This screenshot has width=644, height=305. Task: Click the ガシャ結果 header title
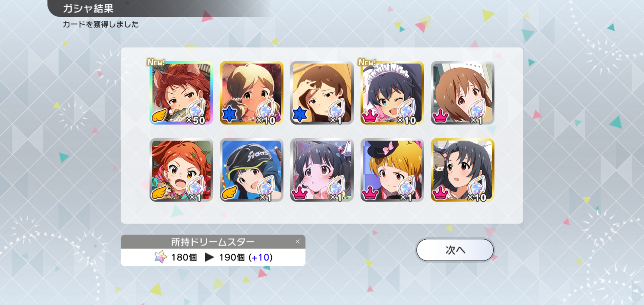pos(88,8)
